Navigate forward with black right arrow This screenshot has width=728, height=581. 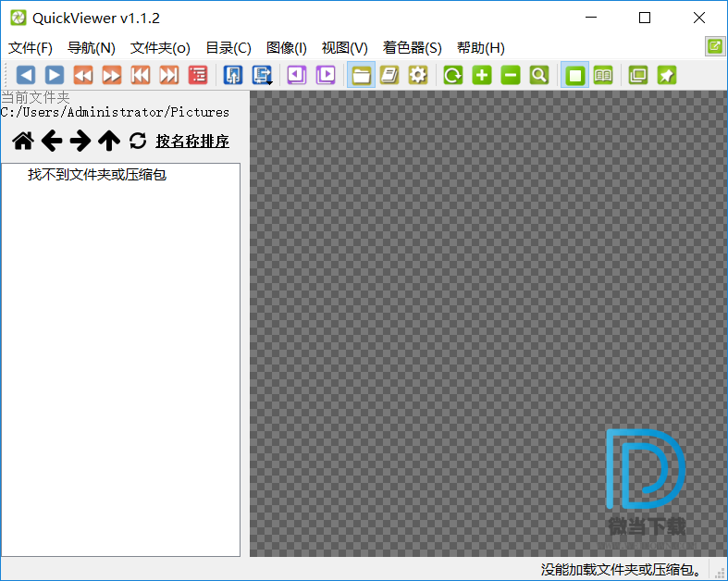80,141
